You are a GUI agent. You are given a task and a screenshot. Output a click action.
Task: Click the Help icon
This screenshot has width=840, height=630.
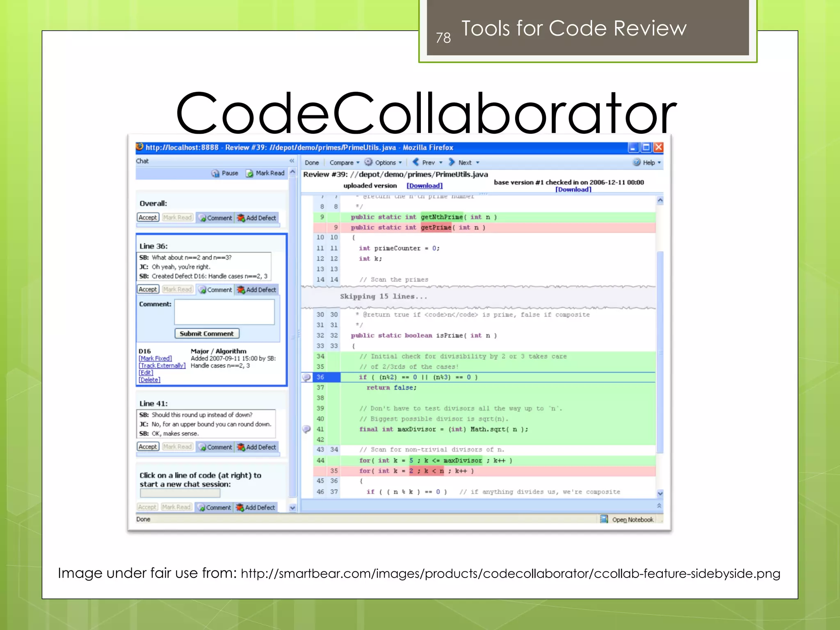tap(637, 162)
